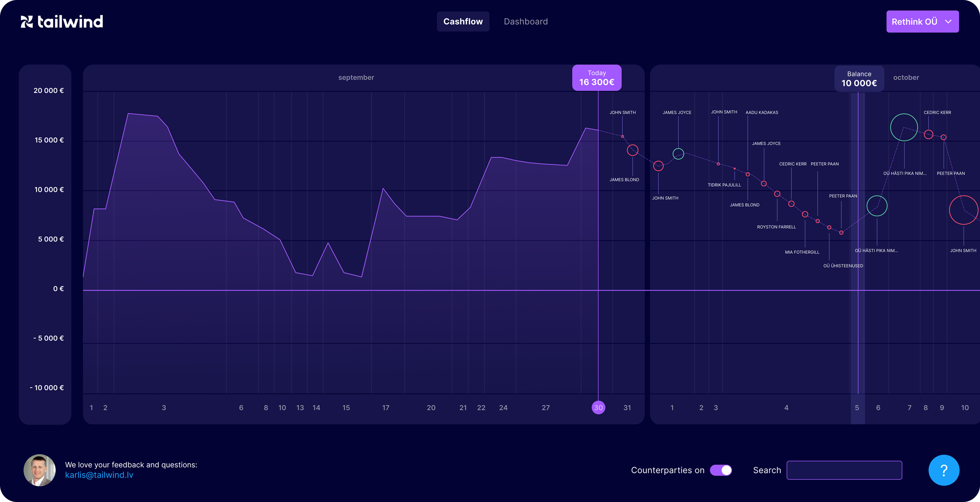This screenshot has width=980, height=502.
Task: Click the 0 € axis label
Action: click(x=59, y=289)
